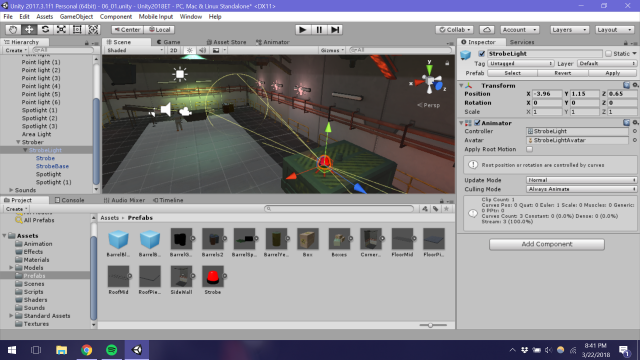
Task: Click the prefab Apply button
Action: [612, 73]
